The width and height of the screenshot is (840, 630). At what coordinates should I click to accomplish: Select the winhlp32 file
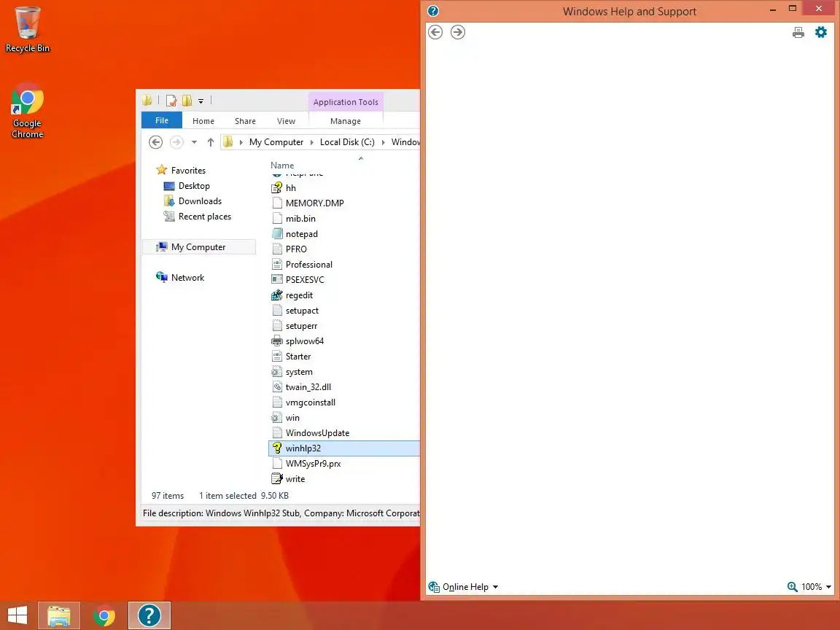pos(344,448)
